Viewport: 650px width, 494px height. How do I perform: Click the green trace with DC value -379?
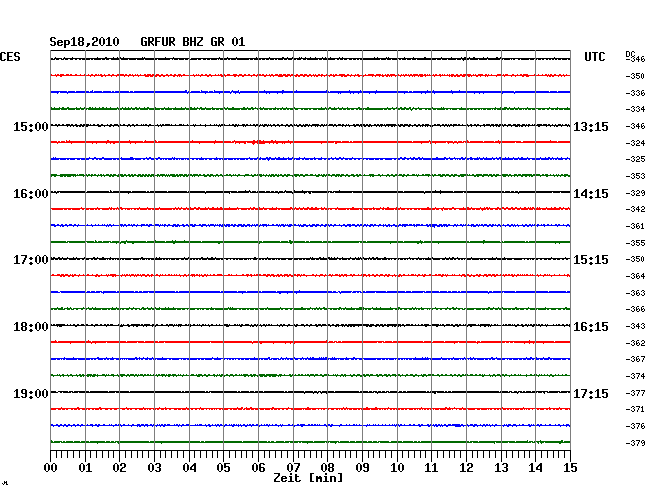[x=310, y=442]
